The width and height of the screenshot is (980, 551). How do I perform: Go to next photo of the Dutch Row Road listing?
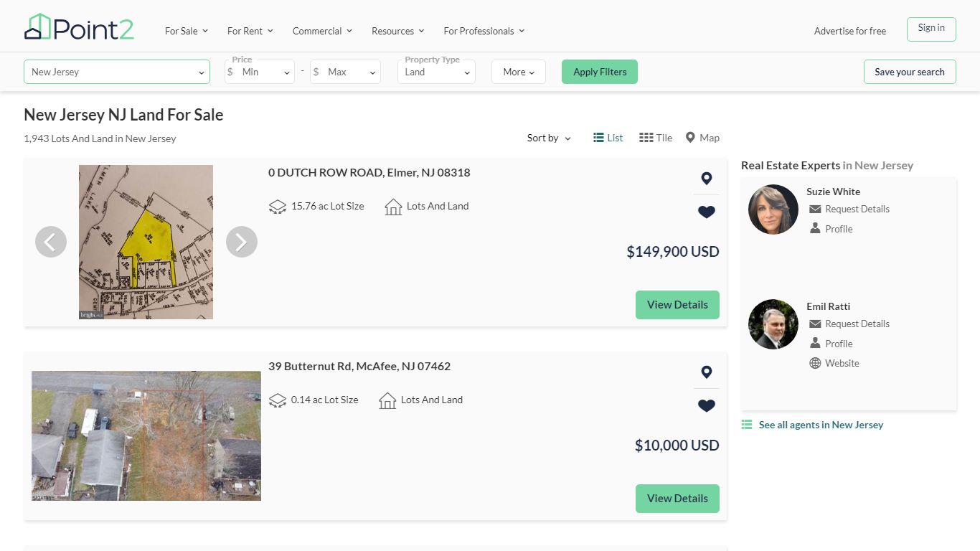[242, 242]
